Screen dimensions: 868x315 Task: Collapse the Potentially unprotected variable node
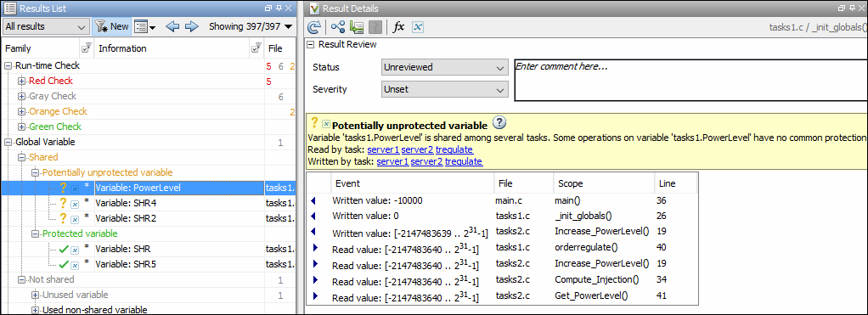pyautogui.click(x=35, y=172)
